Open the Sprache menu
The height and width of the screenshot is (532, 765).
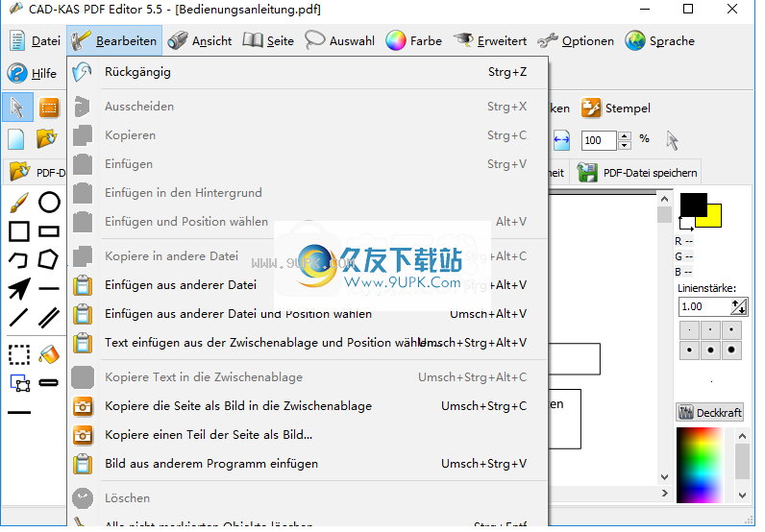point(659,41)
